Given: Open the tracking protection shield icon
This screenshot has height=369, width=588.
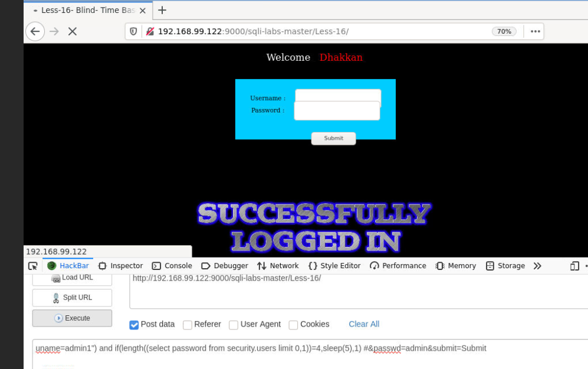Looking at the screenshot, I should click(x=133, y=31).
